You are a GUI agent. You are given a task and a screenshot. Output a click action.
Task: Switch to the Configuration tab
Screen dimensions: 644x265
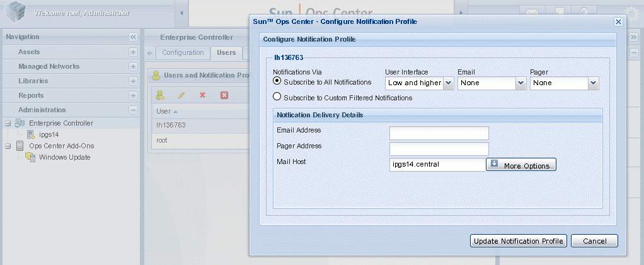(x=183, y=52)
